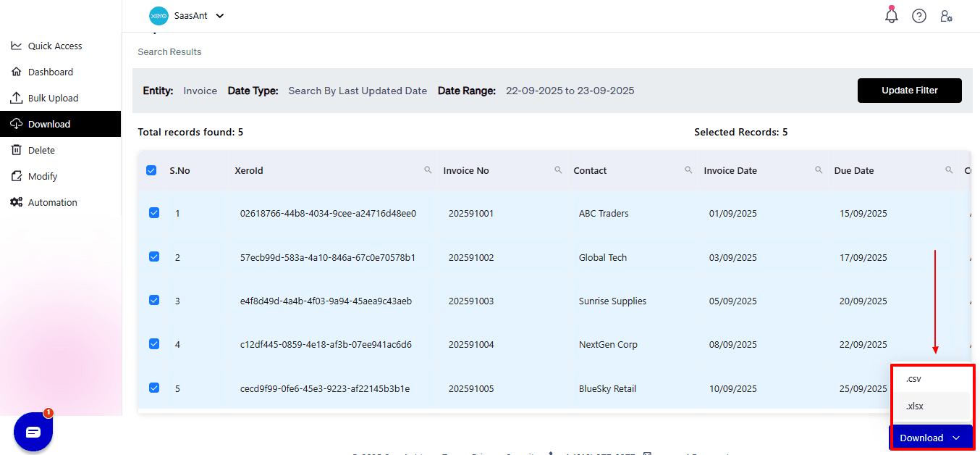Click search icon in XeroId column
This screenshot has width=980, height=455.
428,170
